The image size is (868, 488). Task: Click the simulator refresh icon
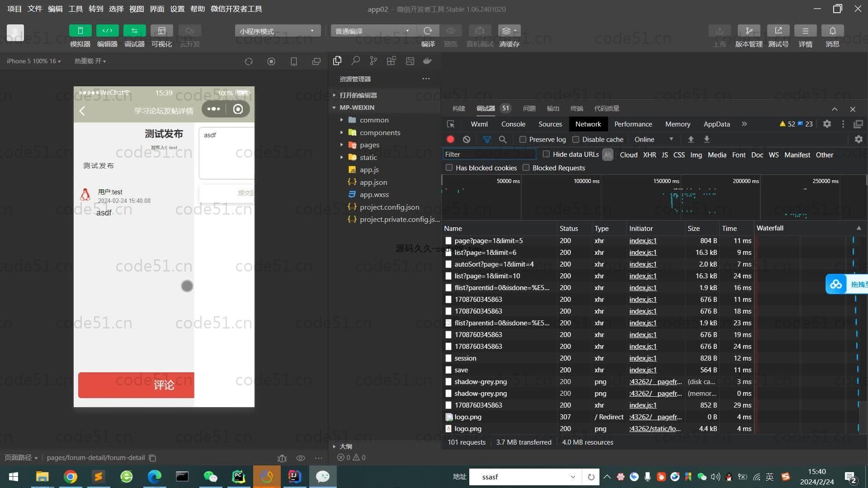pos(248,61)
